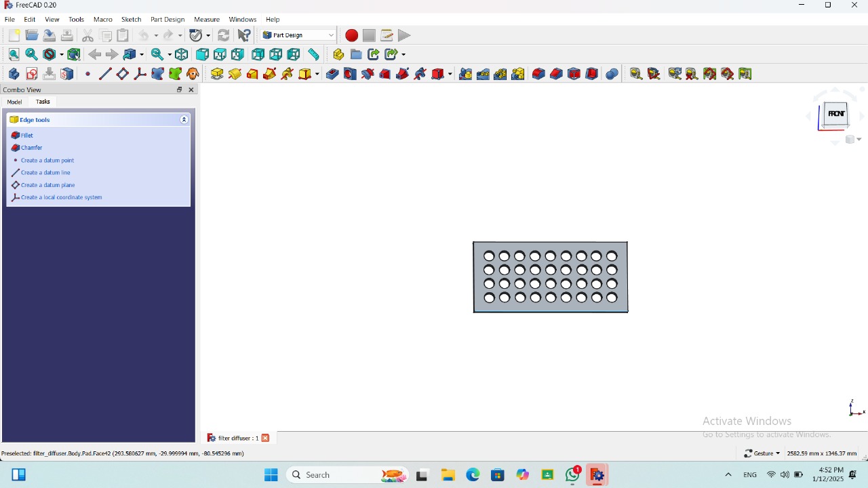Click the Measure linear icon
Viewport: 868px width, 488px height.
(x=636, y=74)
